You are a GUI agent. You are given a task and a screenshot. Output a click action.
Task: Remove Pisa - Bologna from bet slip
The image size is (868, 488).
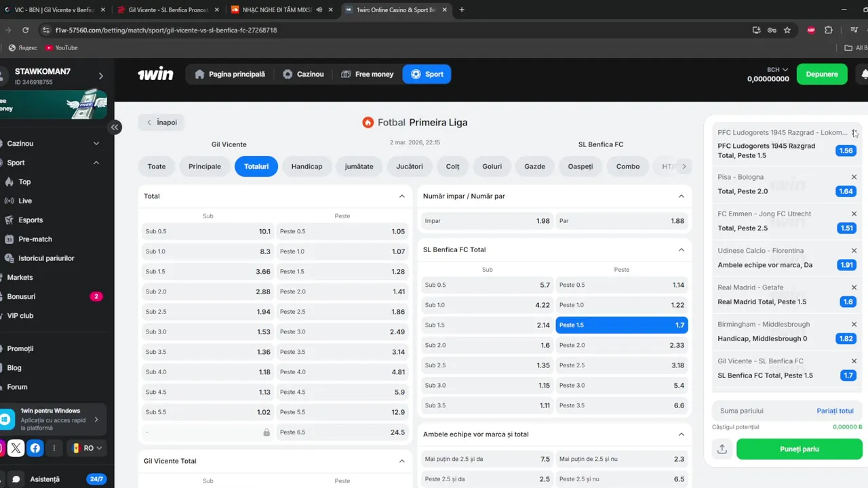[854, 177]
